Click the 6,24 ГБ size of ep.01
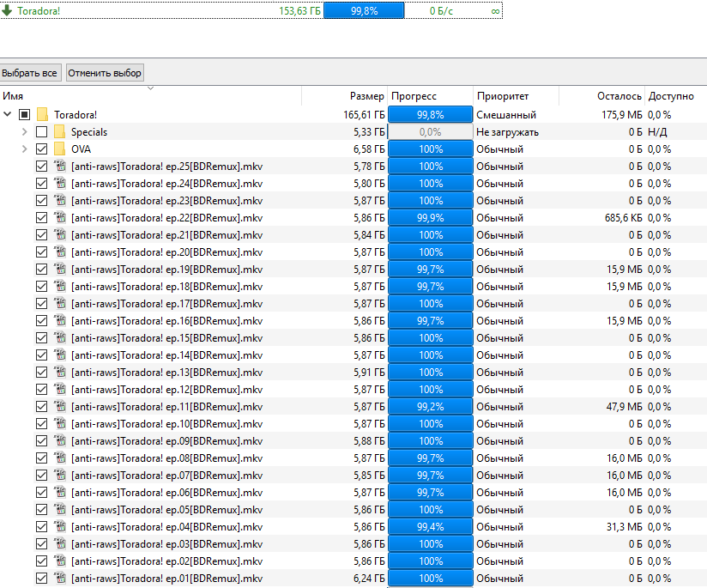The image size is (707, 588). point(369,578)
